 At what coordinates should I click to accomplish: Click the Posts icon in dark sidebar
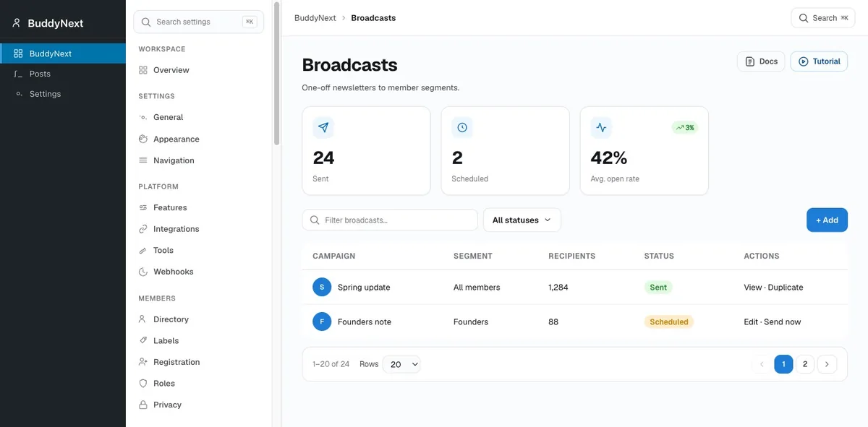coord(18,74)
